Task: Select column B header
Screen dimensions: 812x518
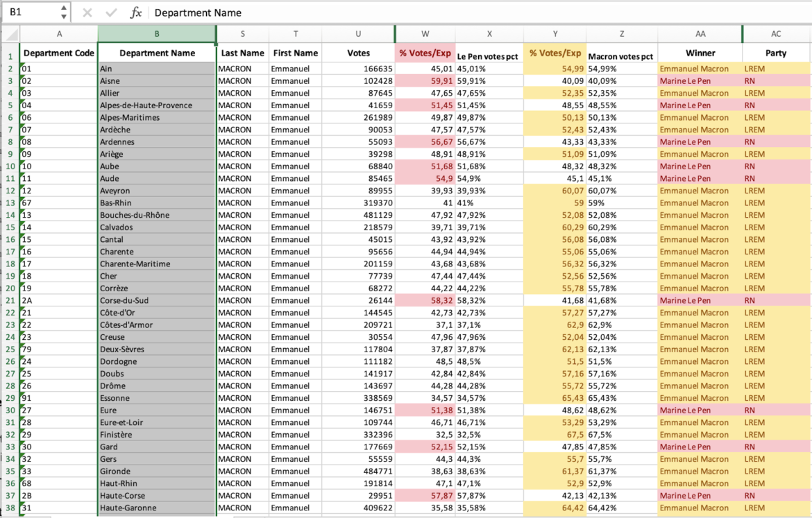Action: (x=156, y=33)
